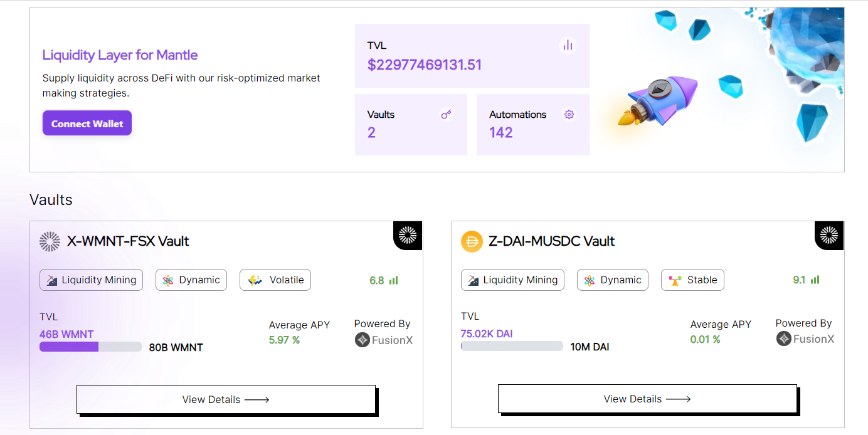Open View Details for the Z-DAI-MUSDC Vault
868x435 pixels.
point(647,399)
